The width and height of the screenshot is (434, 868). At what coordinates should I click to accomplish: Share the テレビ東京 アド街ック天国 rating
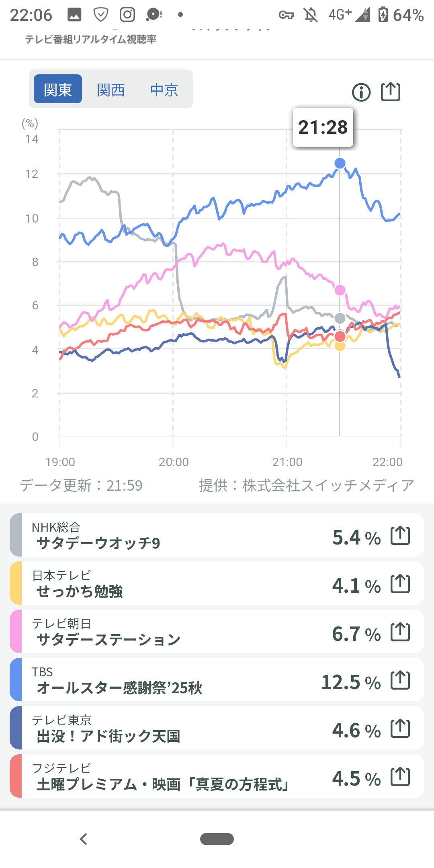point(400,729)
